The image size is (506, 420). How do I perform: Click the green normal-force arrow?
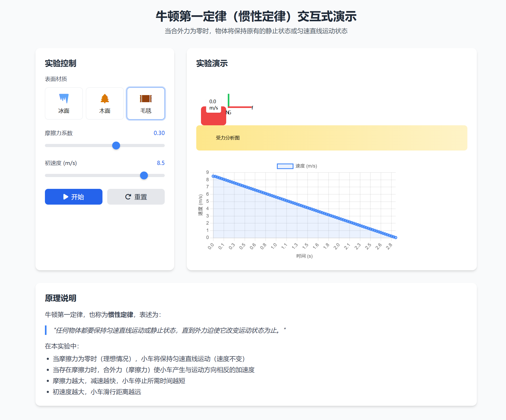pos(229,100)
